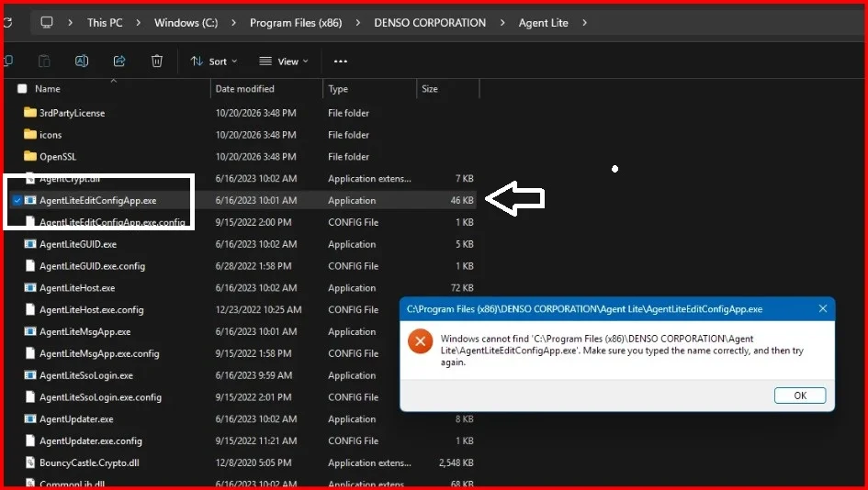Viewport: 868px width, 490px height.
Task: Click the refresh icon beside the address bar
Action: click(x=7, y=23)
